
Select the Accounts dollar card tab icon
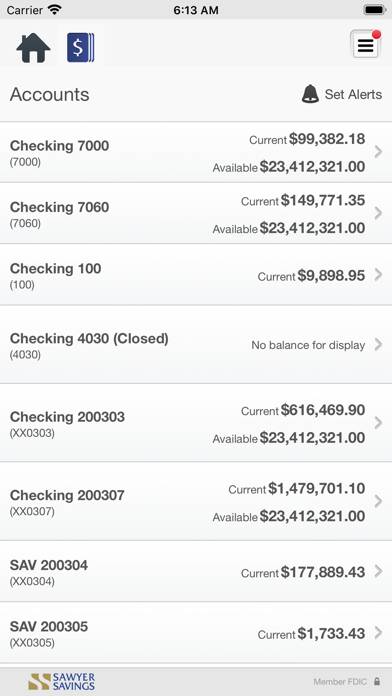(x=81, y=47)
